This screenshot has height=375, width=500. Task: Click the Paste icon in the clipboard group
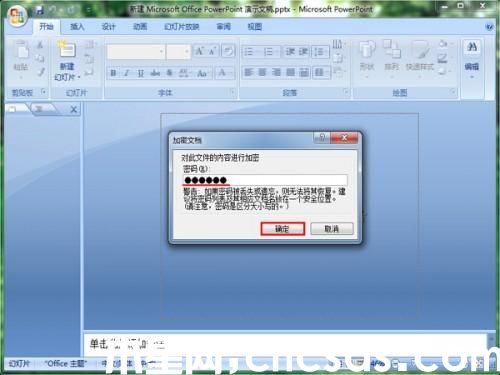[21, 49]
